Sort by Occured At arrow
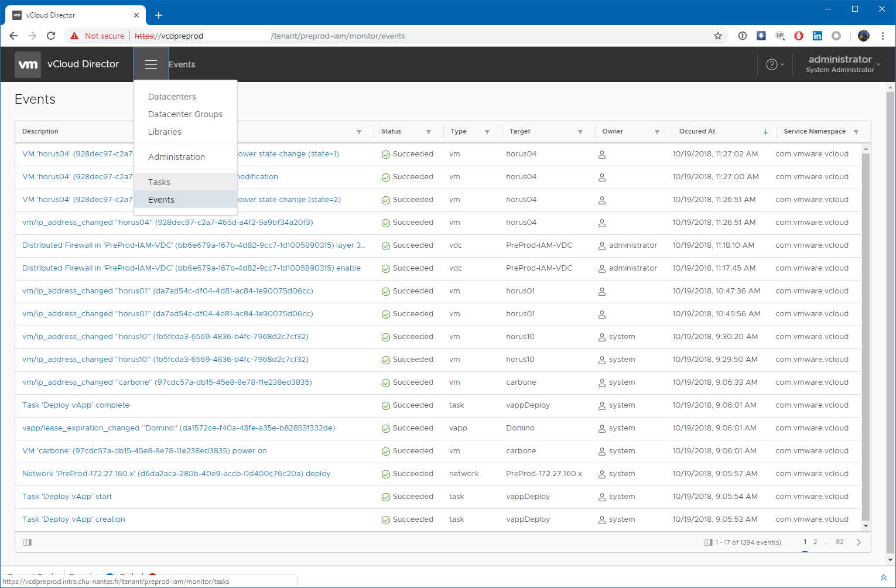This screenshot has height=588, width=896. click(765, 132)
